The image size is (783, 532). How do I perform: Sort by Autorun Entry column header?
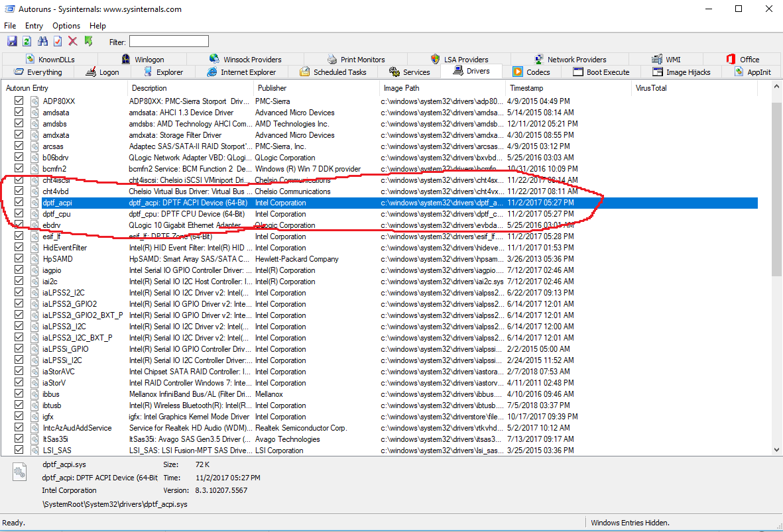pos(65,88)
